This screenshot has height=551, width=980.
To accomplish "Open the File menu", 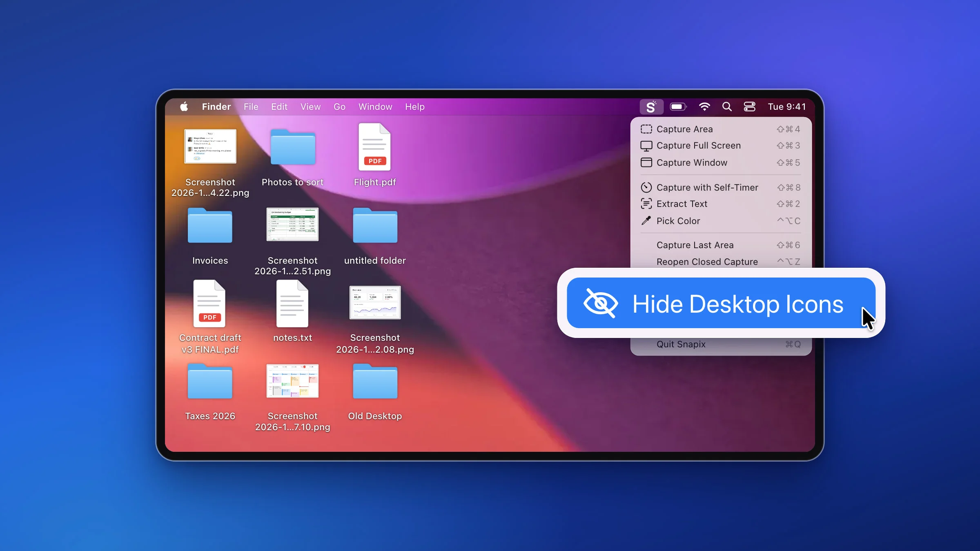I will pos(251,107).
